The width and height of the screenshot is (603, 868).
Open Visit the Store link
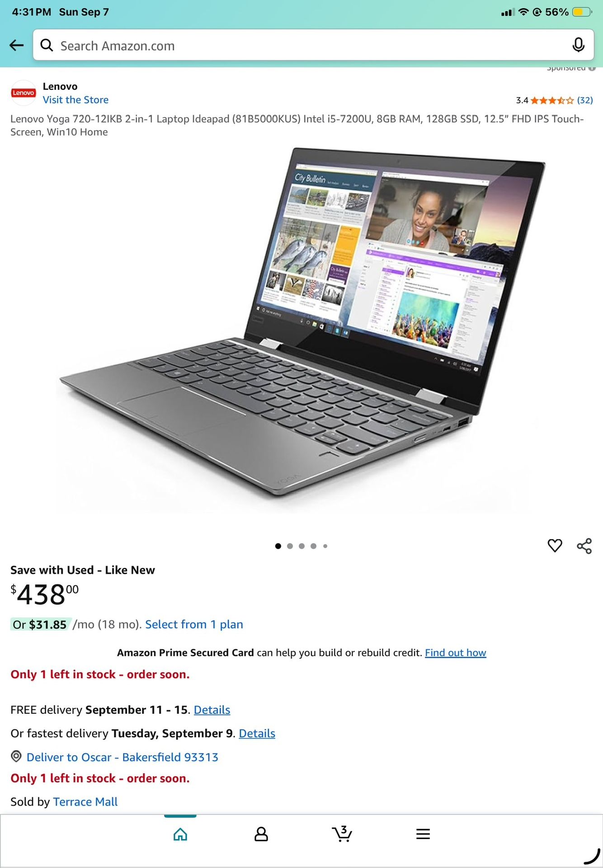coord(75,100)
